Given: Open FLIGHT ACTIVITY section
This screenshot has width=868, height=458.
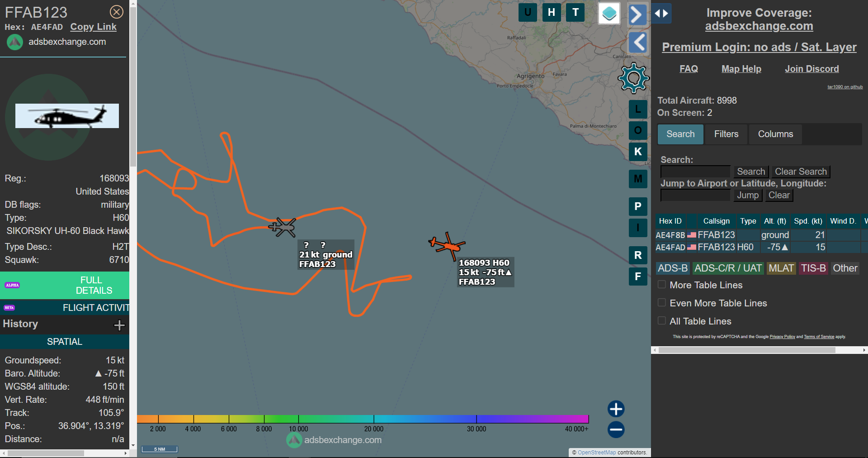Looking at the screenshot, I should pyautogui.click(x=65, y=308).
